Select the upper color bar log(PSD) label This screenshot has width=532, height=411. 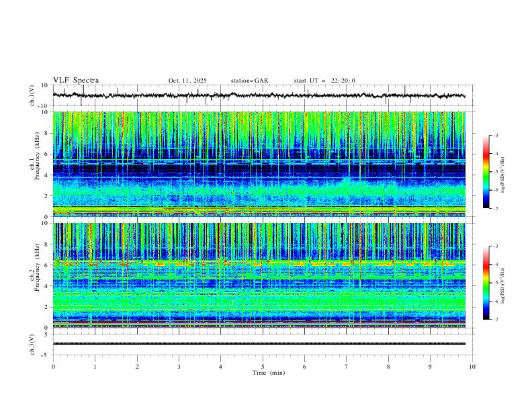[502, 175]
